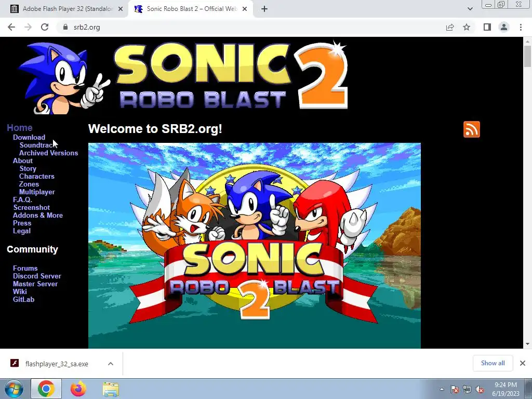Viewport: 532px width, 399px height.
Task: Close the Sonic Robo Blast 2 tab
Action: tap(245, 9)
